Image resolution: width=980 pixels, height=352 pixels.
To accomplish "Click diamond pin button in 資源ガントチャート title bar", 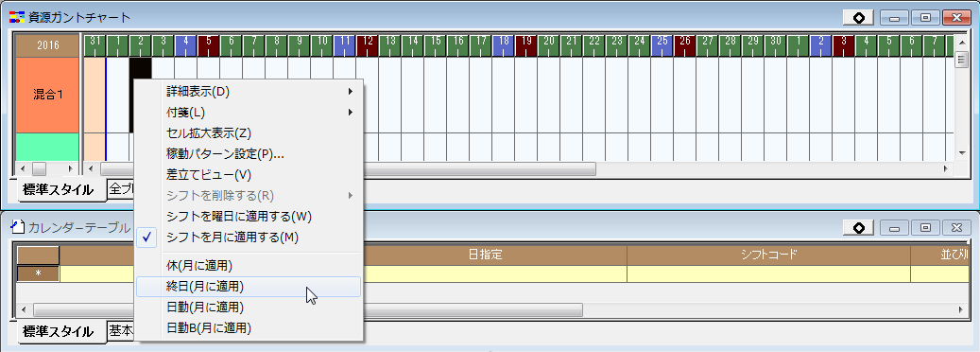I will [859, 18].
